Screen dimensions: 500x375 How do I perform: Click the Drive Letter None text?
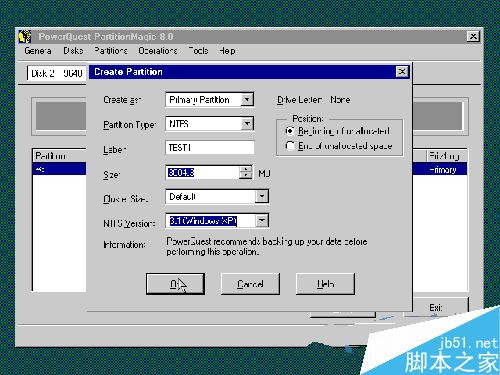313,100
